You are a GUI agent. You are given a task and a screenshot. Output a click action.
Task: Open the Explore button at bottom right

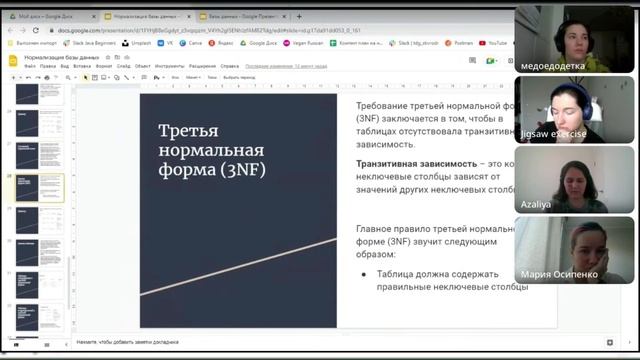click(x=610, y=342)
